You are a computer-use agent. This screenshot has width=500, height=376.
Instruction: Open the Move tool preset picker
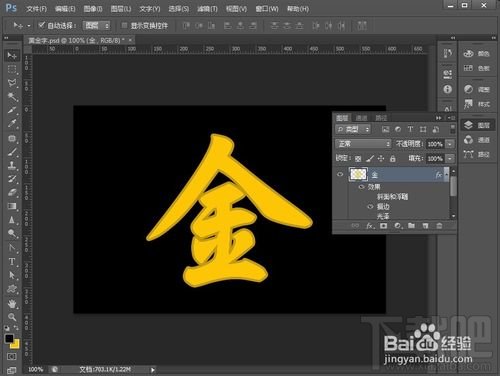[29, 26]
